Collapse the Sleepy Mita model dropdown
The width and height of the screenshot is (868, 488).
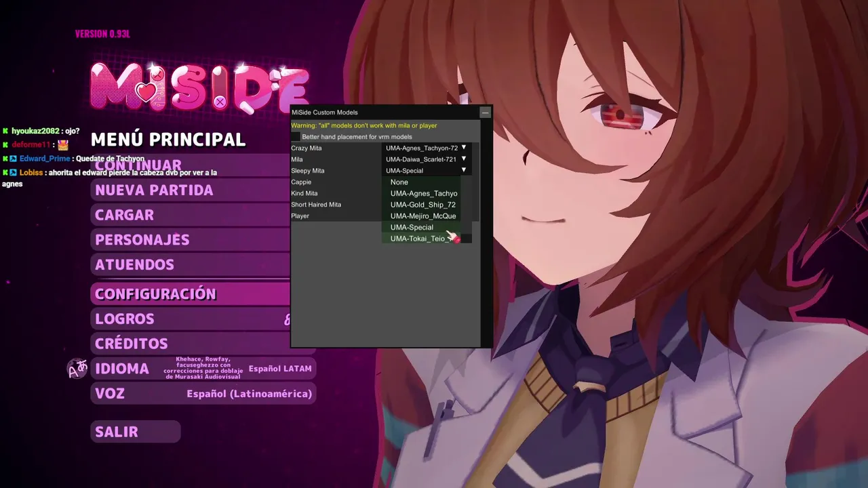tap(427, 171)
